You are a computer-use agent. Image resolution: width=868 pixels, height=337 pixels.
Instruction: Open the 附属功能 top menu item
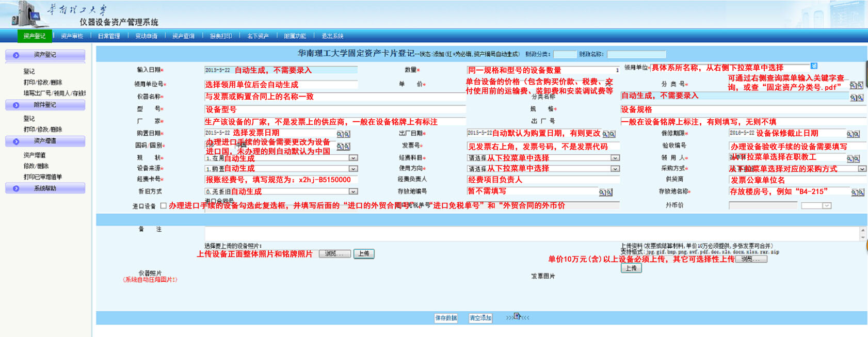(x=295, y=36)
